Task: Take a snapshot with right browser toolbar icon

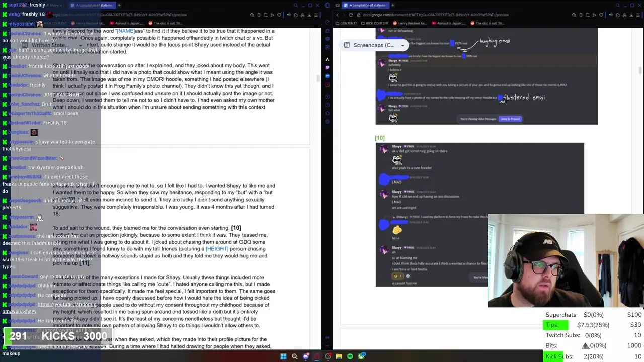Action: (x=587, y=15)
